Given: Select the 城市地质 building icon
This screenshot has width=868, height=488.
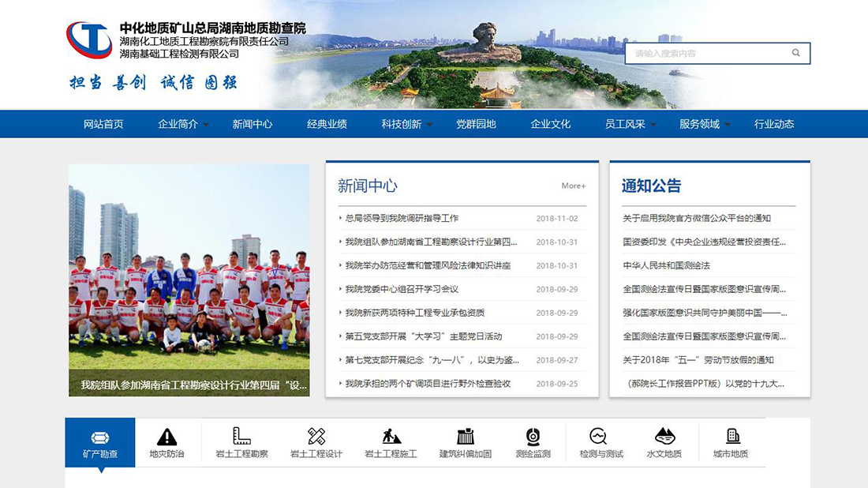Looking at the screenshot, I should (x=733, y=437).
